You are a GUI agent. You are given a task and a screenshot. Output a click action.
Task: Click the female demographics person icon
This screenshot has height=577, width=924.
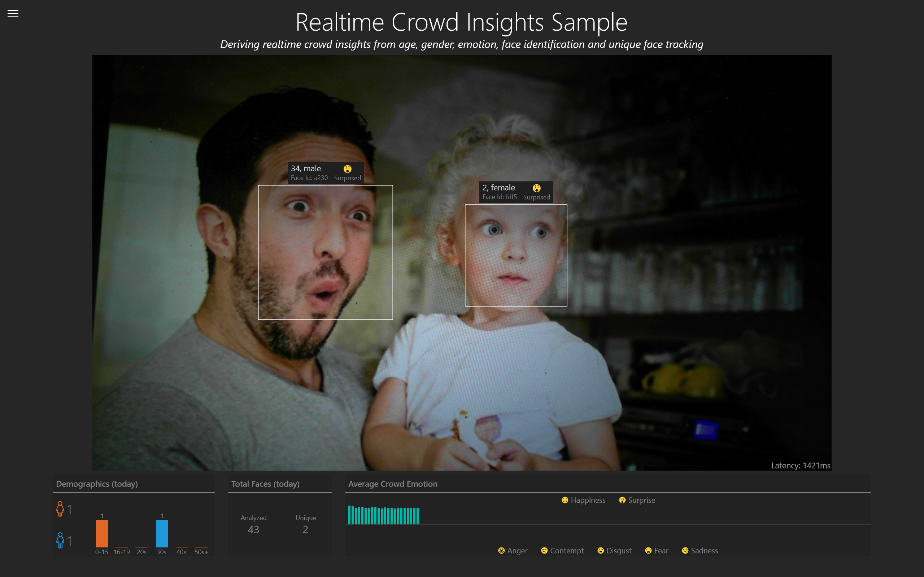[60, 509]
